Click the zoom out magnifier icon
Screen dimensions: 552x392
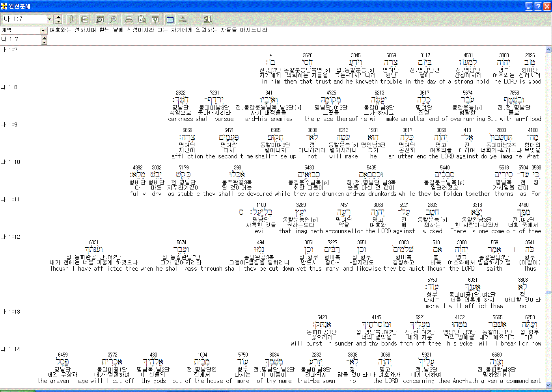[x=113, y=19]
